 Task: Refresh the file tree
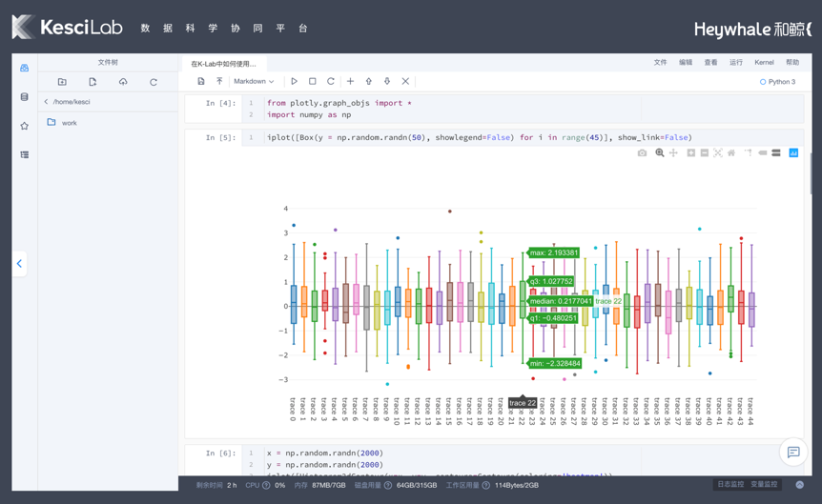[154, 82]
